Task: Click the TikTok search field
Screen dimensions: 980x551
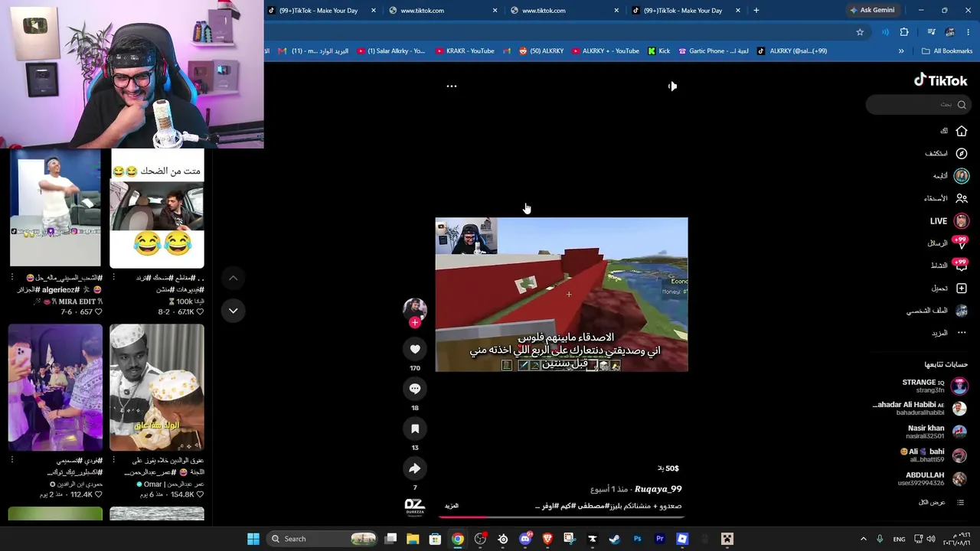Action: click(x=918, y=105)
